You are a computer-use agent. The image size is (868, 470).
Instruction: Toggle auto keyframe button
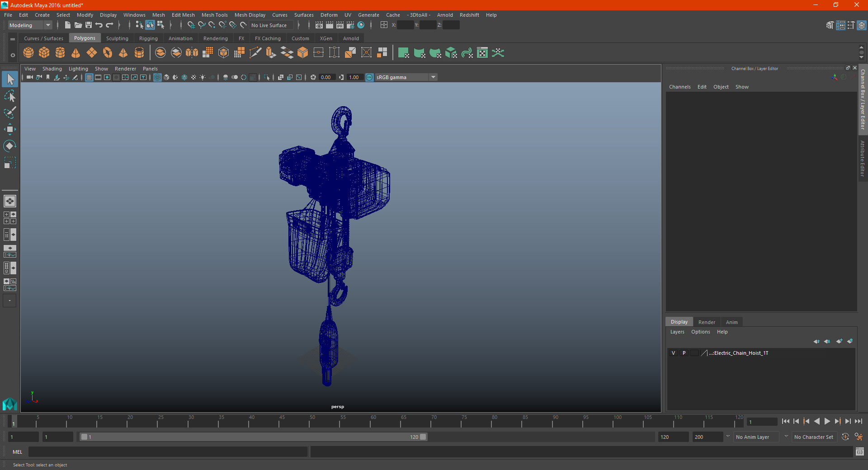tap(845, 437)
